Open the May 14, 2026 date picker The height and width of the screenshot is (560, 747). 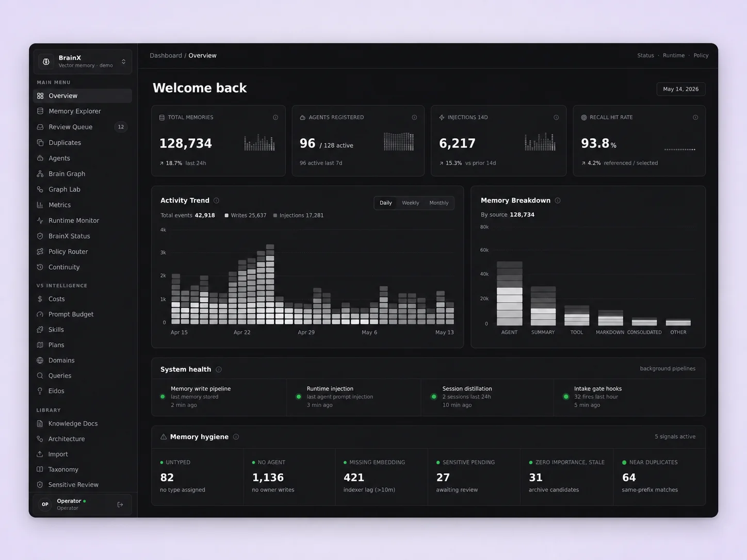(681, 89)
